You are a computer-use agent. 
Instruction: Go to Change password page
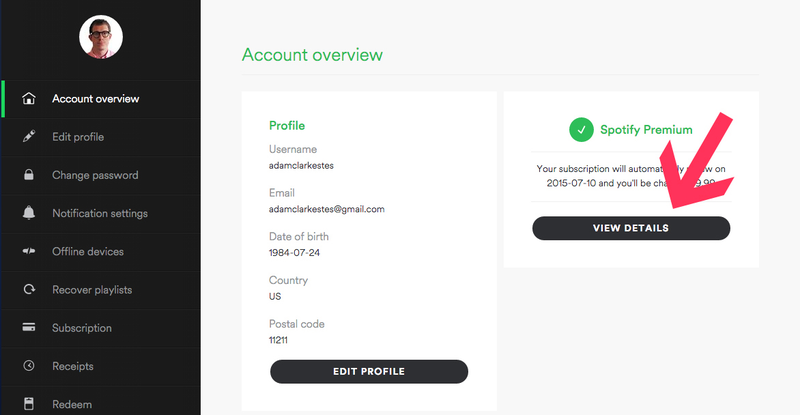pyautogui.click(x=95, y=175)
